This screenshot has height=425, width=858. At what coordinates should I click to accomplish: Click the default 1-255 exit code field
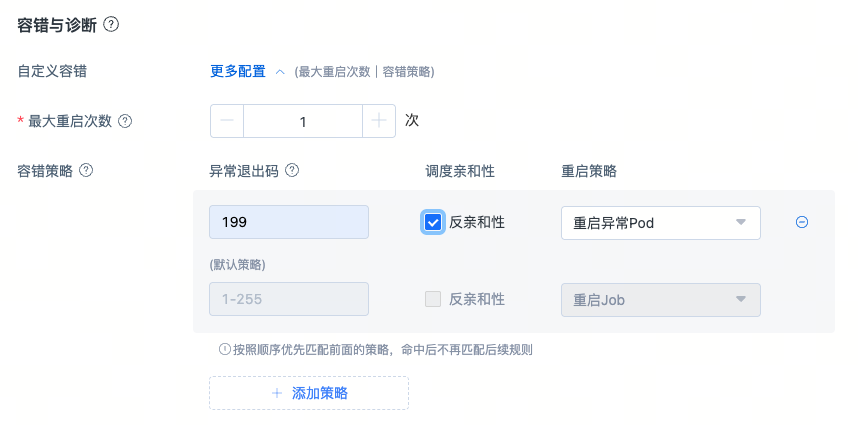point(288,300)
